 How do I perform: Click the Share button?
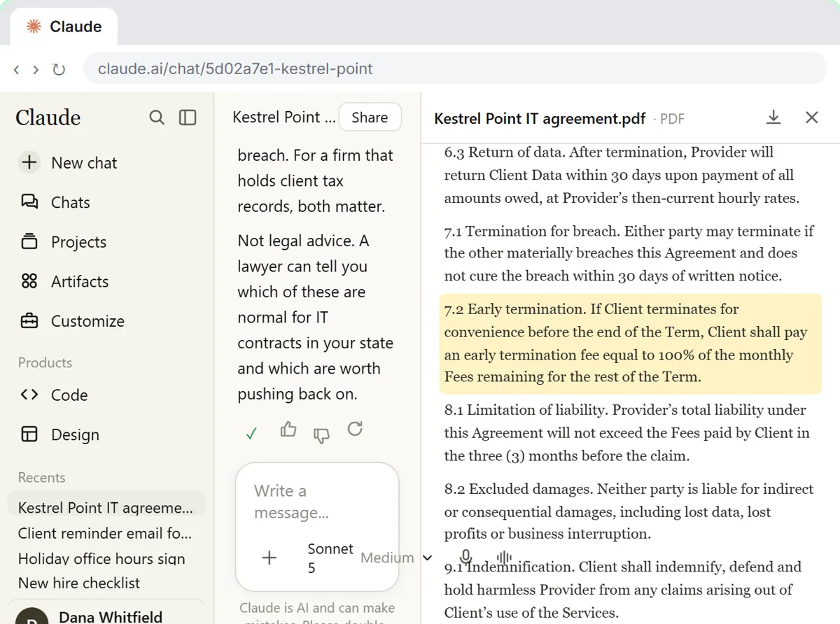point(370,118)
